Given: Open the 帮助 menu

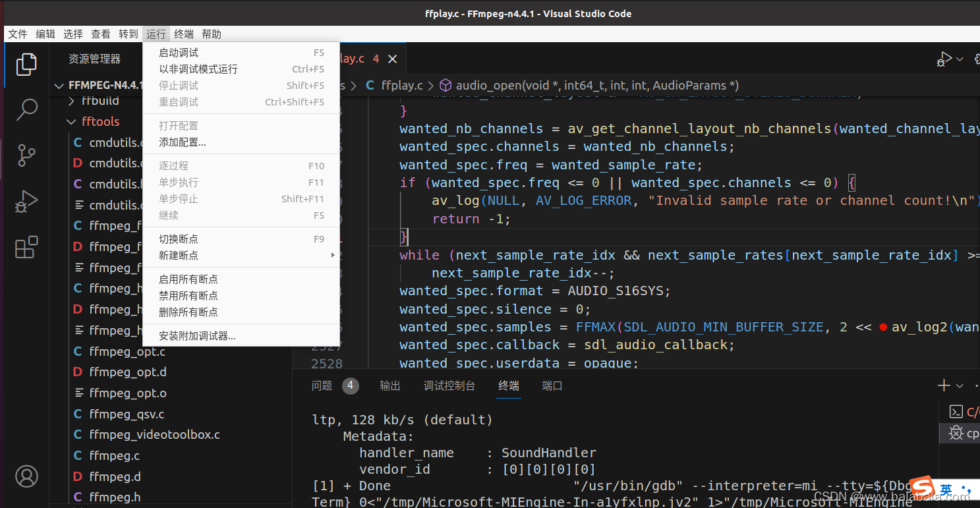Looking at the screenshot, I should point(212,34).
